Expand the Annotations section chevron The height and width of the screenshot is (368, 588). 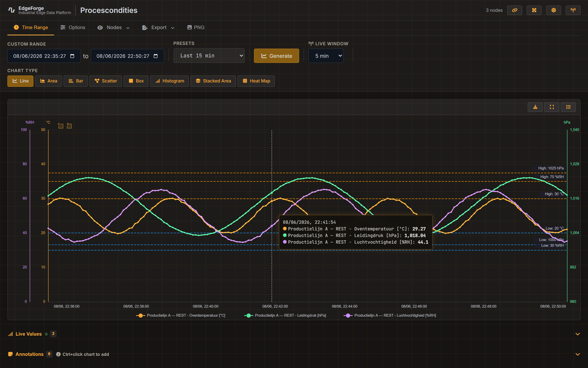[578, 354]
